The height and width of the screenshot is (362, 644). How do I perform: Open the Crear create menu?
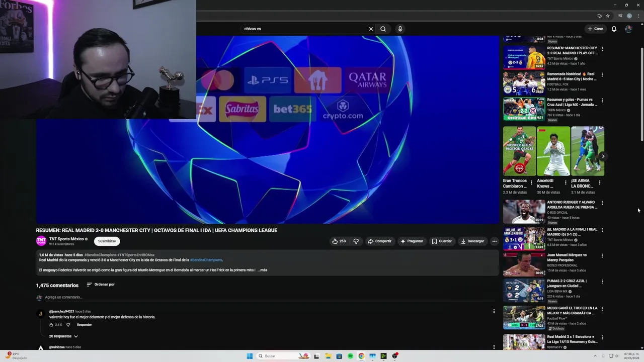tap(595, 29)
